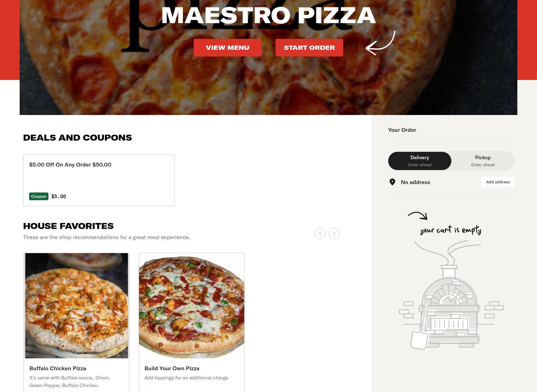Click the Start Order button

coord(309,48)
